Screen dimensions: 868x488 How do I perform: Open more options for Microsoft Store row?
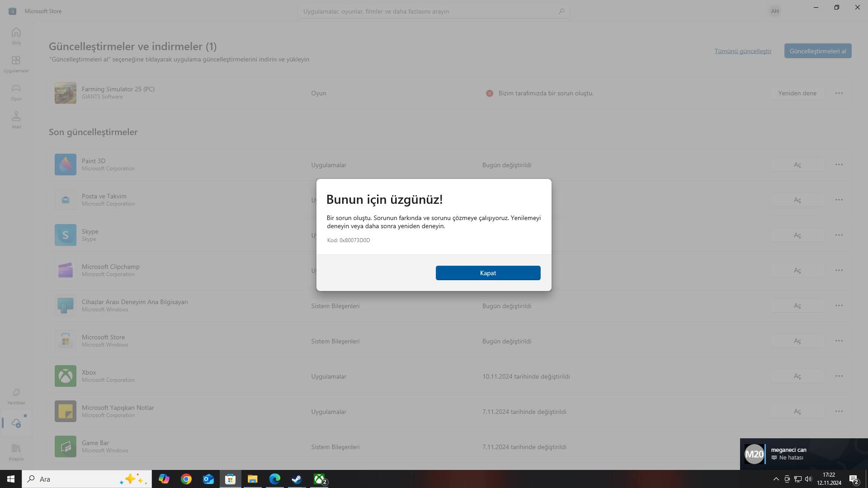pyautogui.click(x=839, y=341)
